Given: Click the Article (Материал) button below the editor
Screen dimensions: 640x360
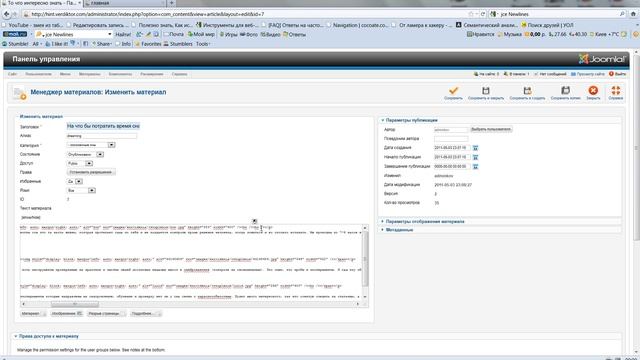Looking at the screenshot, I should [33, 313].
